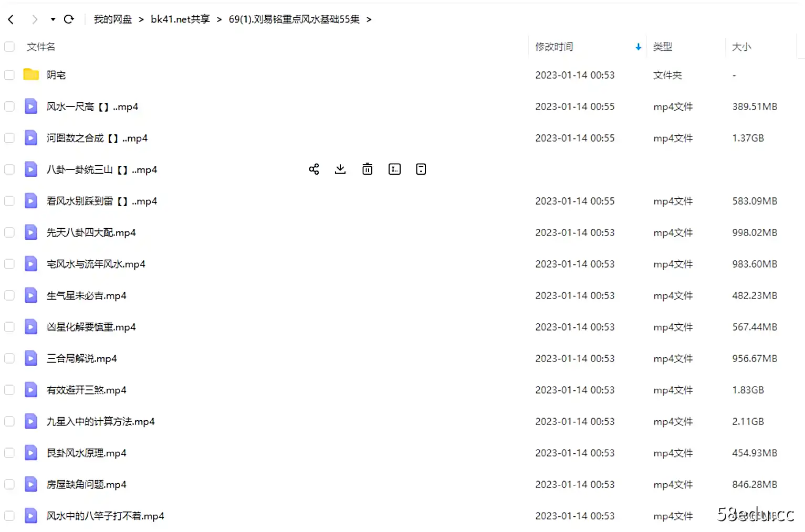
Task: Click the download icon for 八卦一卦统三山
Action: pyautogui.click(x=340, y=169)
